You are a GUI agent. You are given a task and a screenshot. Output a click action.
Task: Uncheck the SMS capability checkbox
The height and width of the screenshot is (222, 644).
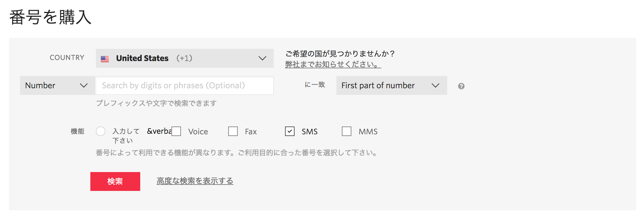click(x=290, y=131)
